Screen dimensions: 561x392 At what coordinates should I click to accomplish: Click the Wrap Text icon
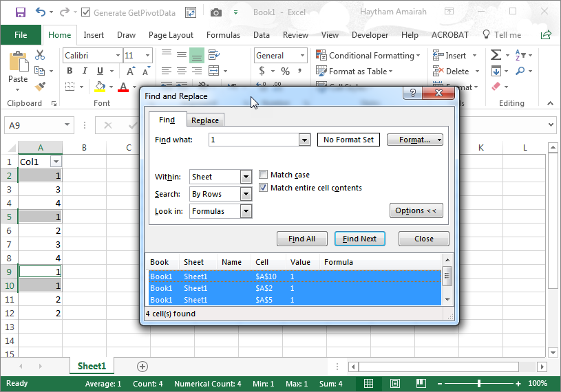tap(214, 55)
